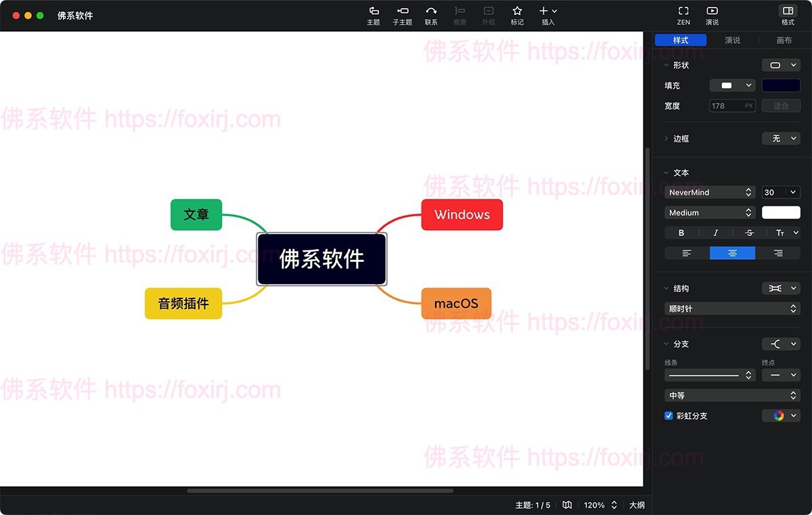Switch to the 演说 panel tab
Screen dimensions: 812x515
[732, 41]
